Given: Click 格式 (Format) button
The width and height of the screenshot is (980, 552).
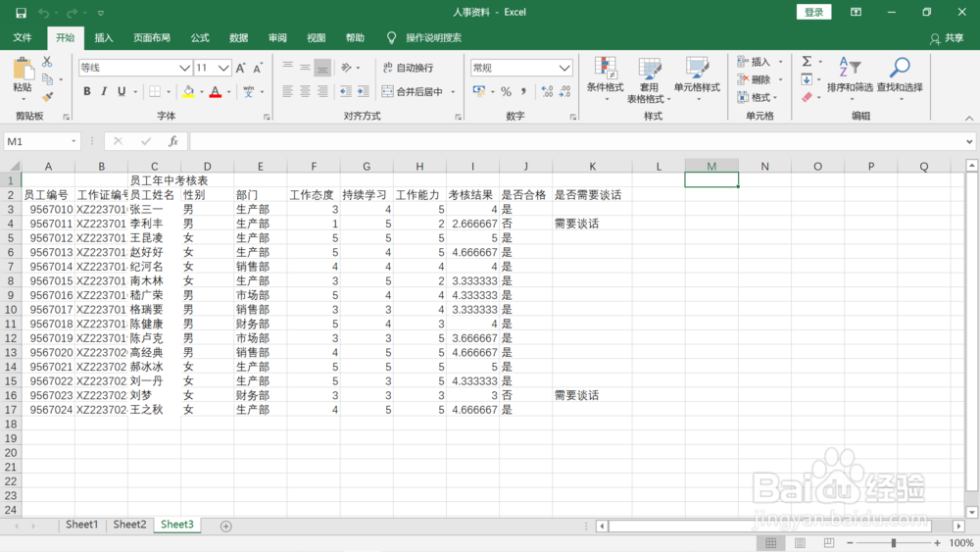Looking at the screenshot, I should pos(758,97).
